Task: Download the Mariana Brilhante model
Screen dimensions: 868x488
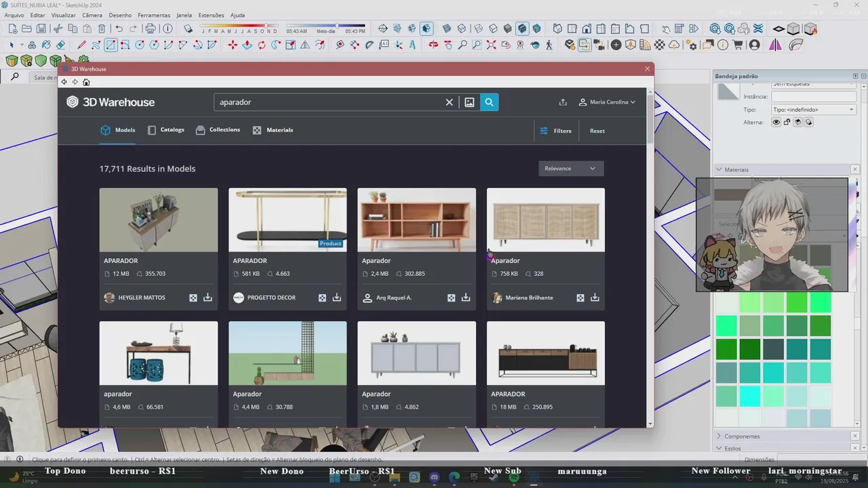Action: pyautogui.click(x=595, y=298)
